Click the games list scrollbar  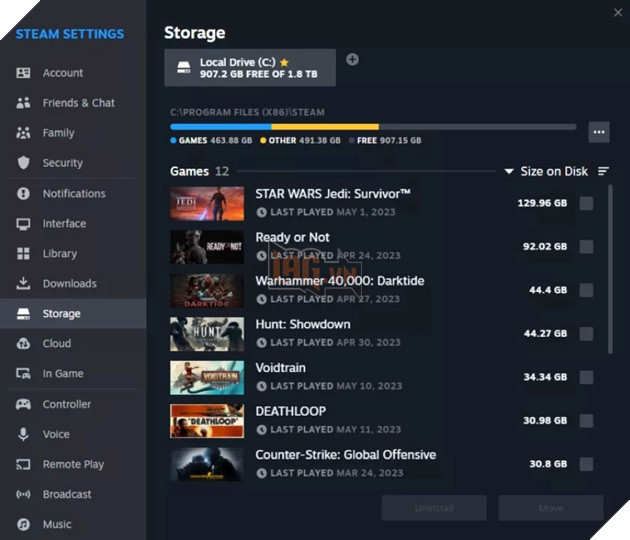[611, 269]
